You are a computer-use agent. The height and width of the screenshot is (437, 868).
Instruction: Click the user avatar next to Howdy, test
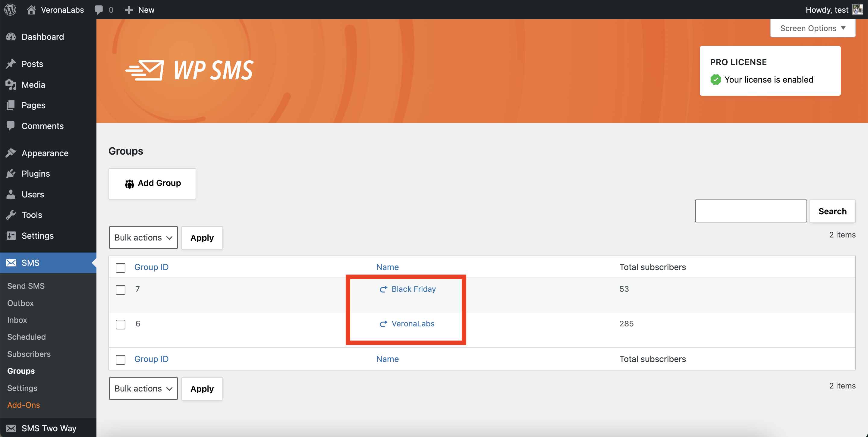858,9
